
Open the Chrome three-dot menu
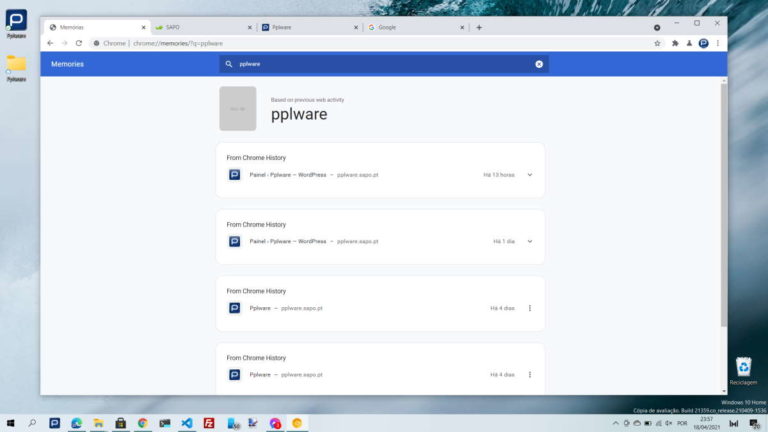[718, 43]
